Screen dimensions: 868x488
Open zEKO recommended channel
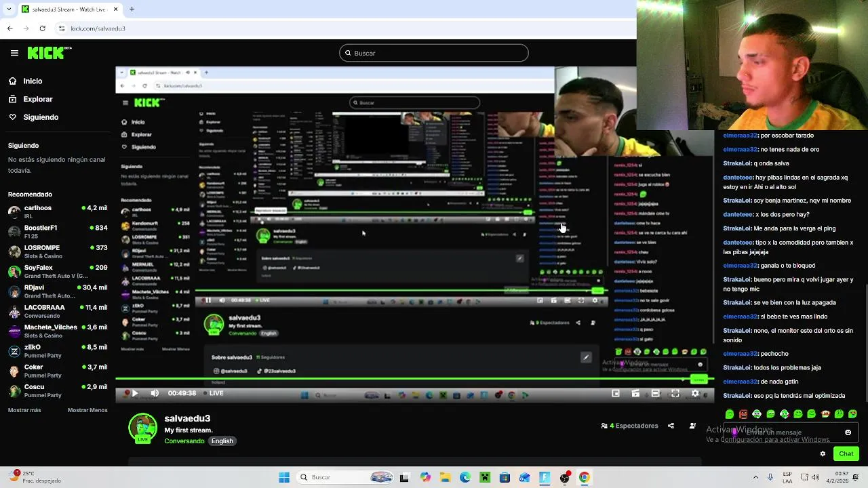coord(58,350)
